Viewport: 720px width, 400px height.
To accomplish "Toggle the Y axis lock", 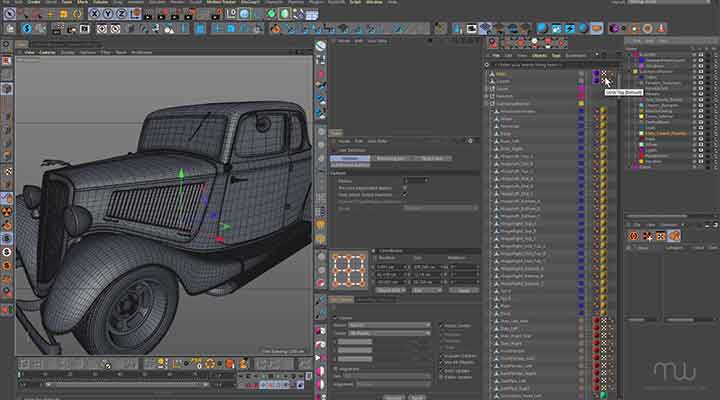I will pyautogui.click(x=108, y=14).
